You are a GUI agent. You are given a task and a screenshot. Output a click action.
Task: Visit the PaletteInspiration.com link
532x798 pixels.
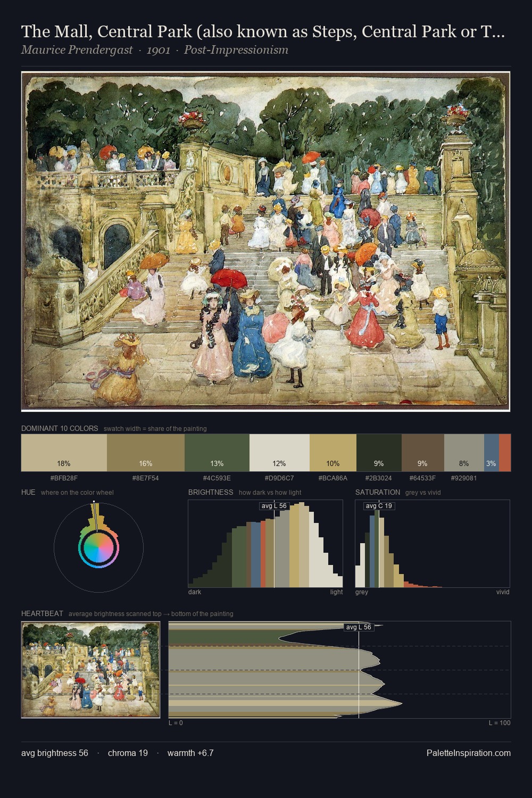click(469, 753)
